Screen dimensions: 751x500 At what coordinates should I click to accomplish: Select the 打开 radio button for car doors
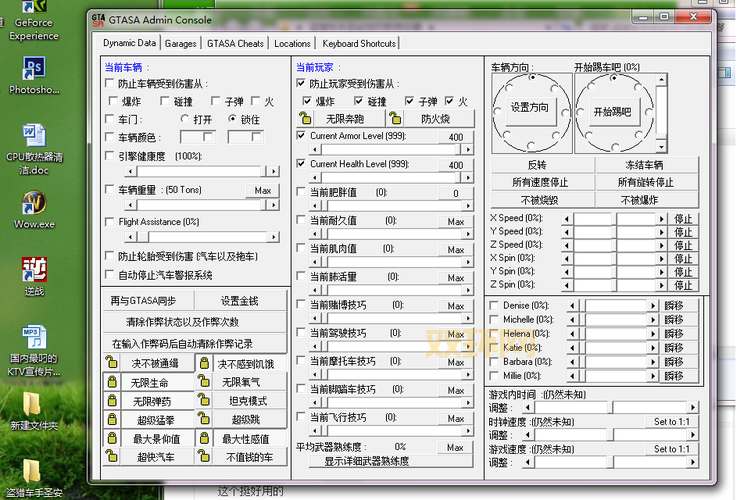[184, 119]
